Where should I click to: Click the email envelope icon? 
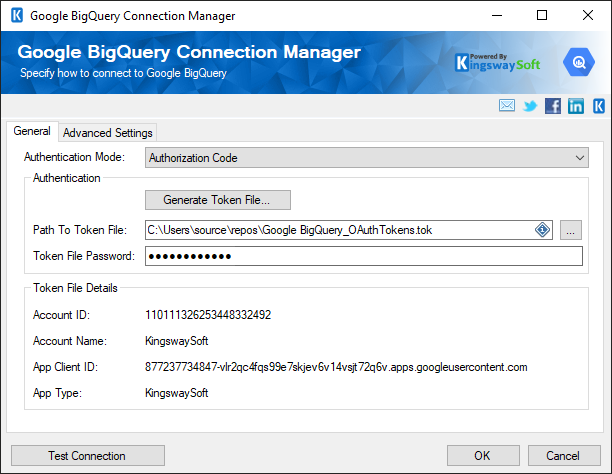pyautogui.click(x=507, y=105)
